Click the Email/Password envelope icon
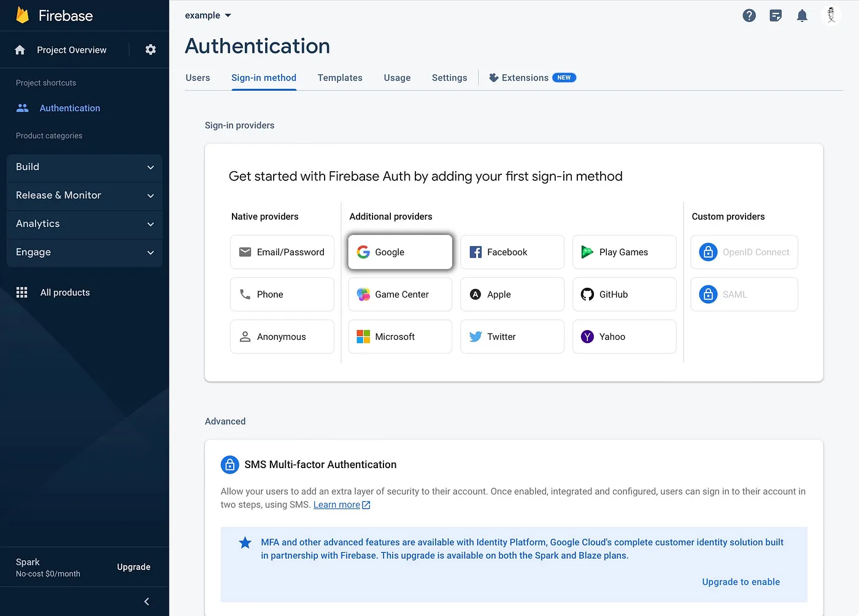 tap(245, 252)
